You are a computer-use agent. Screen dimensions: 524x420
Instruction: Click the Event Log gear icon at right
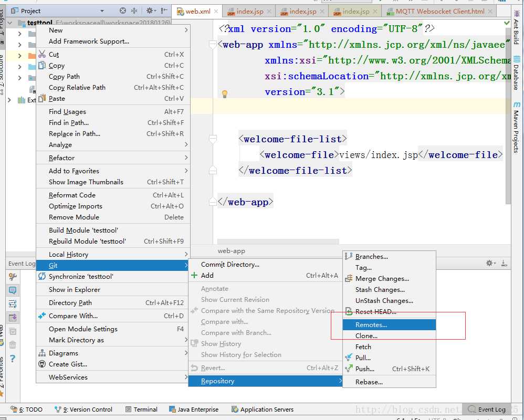(489, 263)
